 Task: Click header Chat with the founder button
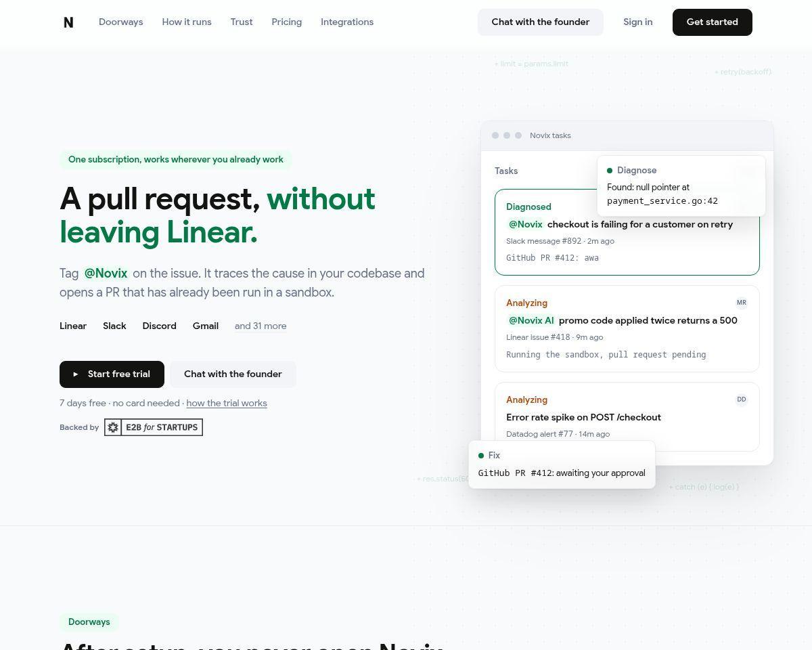pos(541,22)
